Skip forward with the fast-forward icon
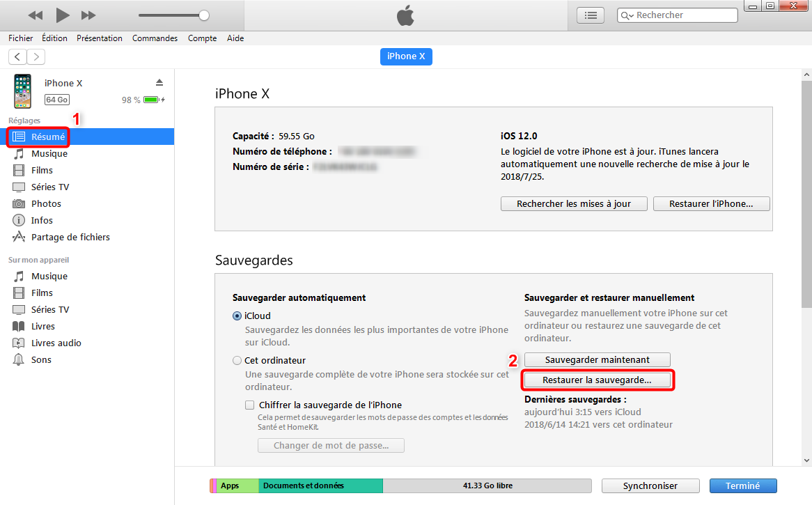The width and height of the screenshot is (812, 505). (x=88, y=15)
